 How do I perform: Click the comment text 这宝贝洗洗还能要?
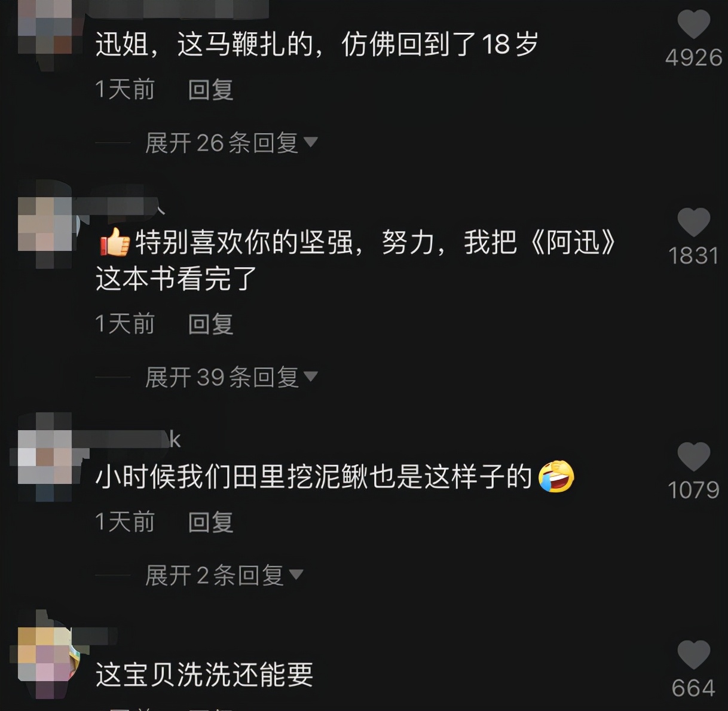click(x=204, y=675)
